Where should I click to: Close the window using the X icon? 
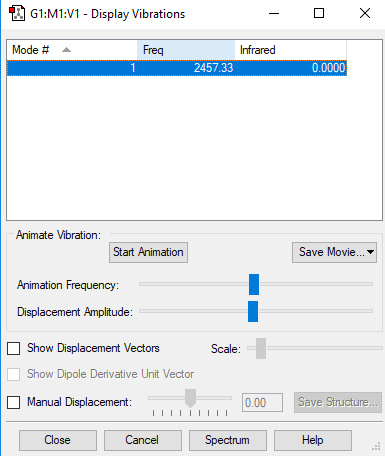(365, 13)
